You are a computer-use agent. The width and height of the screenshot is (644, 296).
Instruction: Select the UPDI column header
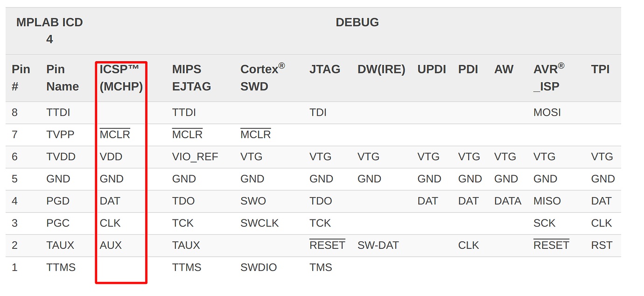click(432, 70)
